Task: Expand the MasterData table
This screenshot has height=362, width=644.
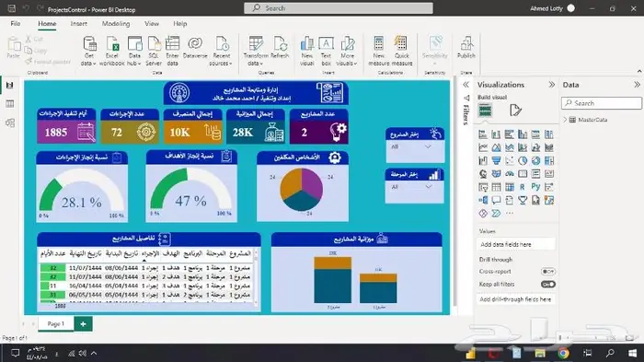Action: point(565,120)
